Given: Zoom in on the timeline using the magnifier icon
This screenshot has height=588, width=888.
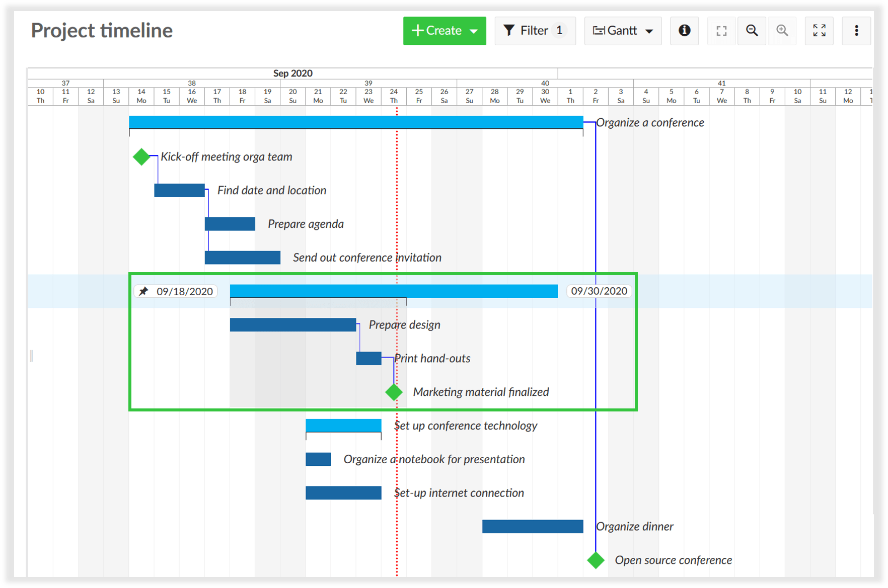Looking at the screenshot, I should (782, 31).
